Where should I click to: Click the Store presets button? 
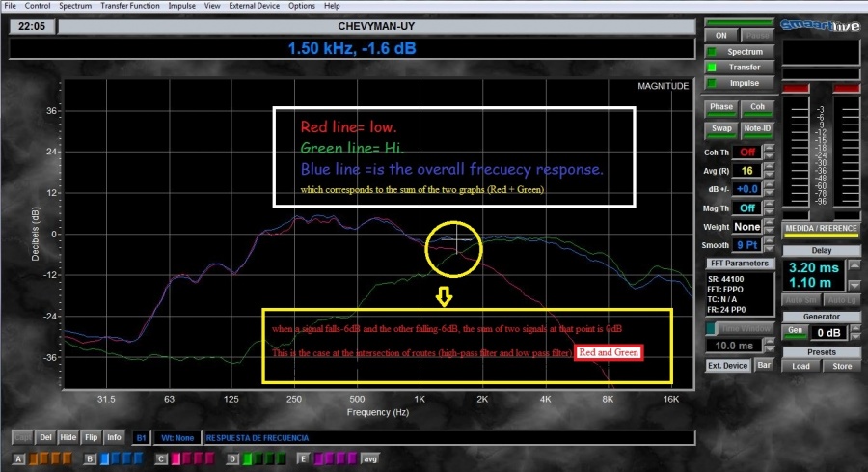pyautogui.click(x=842, y=366)
